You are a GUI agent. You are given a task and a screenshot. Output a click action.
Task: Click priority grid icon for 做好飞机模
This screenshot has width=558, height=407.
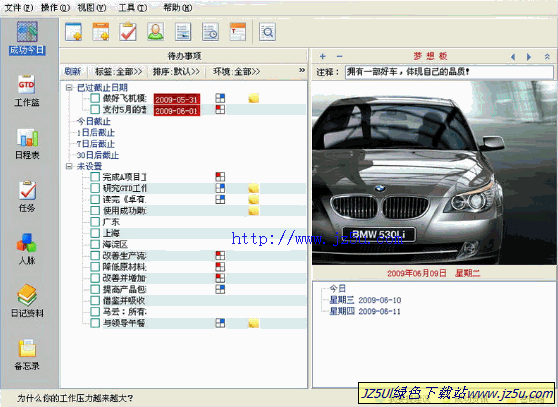click(220, 98)
